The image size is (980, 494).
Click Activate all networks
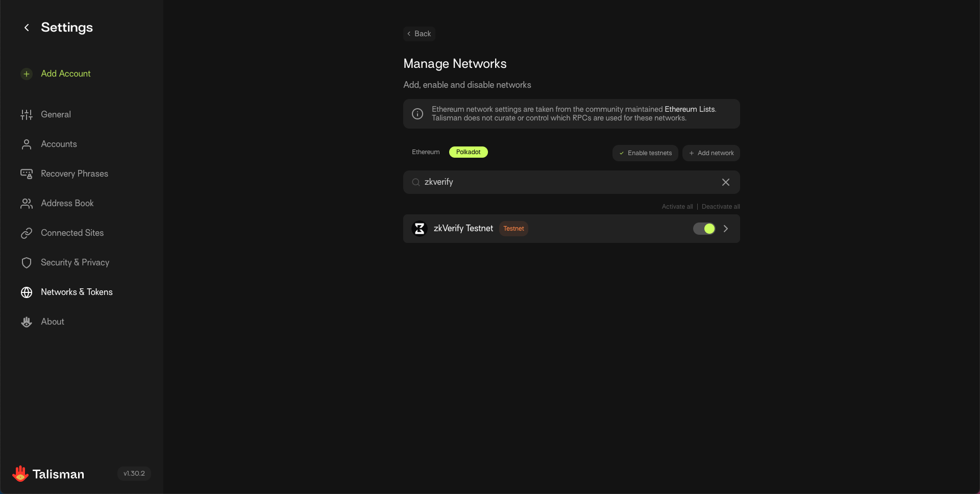pyautogui.click(x=677, y=207)
